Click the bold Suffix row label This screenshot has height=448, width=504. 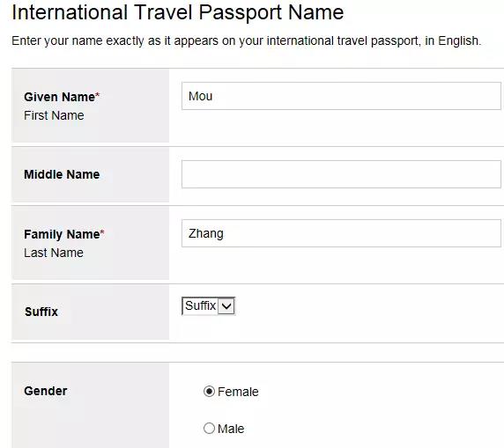[41, 312]
